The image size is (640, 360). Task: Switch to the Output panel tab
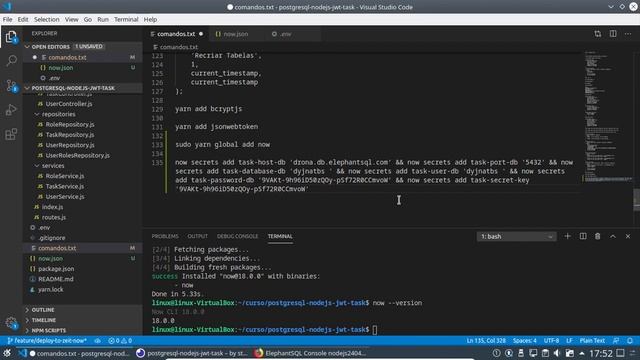198,236
